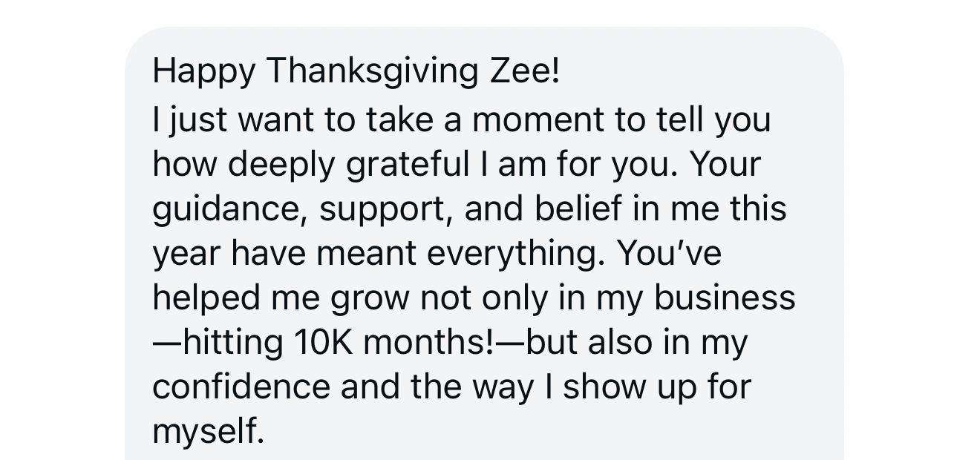This screenshot has width=980, height=460.
Task: Click the word 'Your' ending the third line
Action: click(726, 165)
